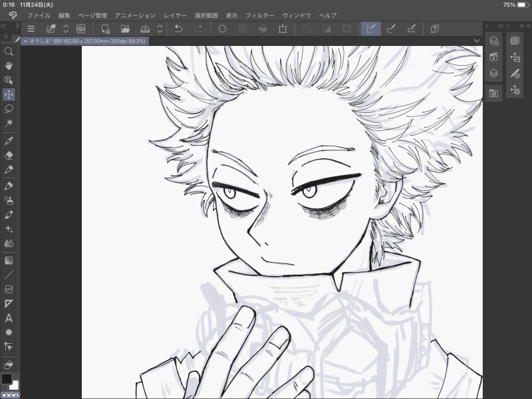Toggle the highlighted Snap to ruler button
Screen dimensions: 532x399
pos(371,29)
